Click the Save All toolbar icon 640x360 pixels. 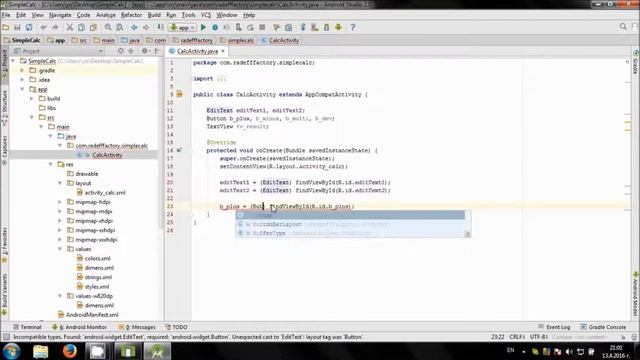point(17,27)
